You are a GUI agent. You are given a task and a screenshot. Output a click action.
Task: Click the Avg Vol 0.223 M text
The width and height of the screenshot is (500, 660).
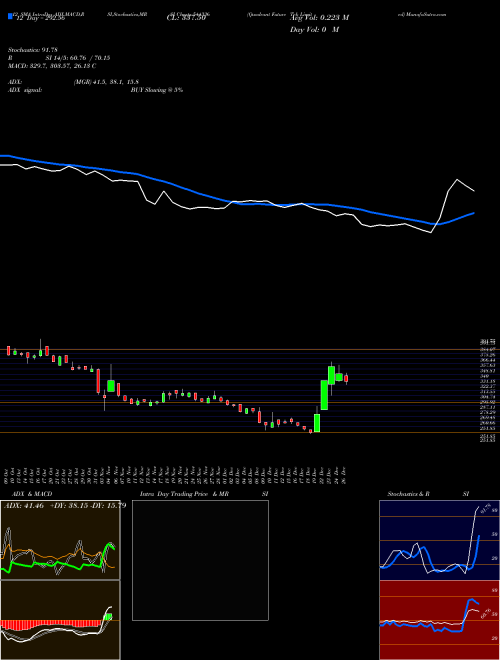[319, 18]
